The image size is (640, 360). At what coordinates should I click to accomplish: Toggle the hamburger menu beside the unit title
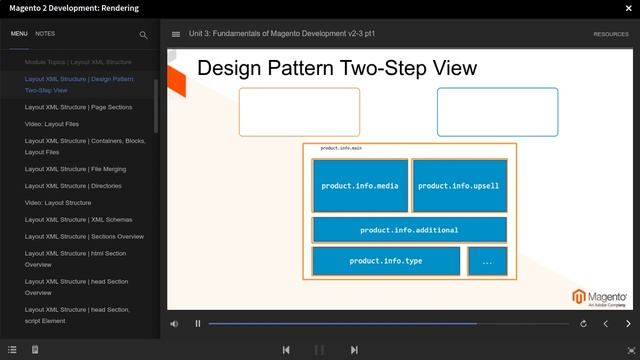[x=176, y=34]
